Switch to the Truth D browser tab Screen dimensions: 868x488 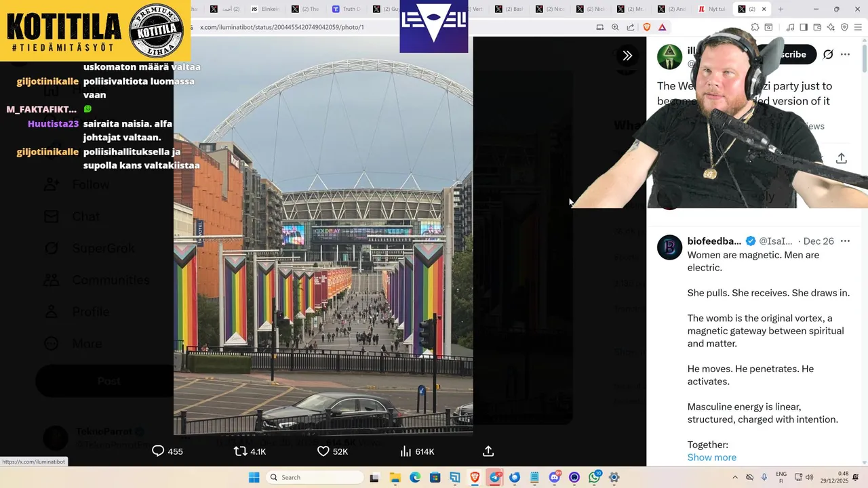347,9
